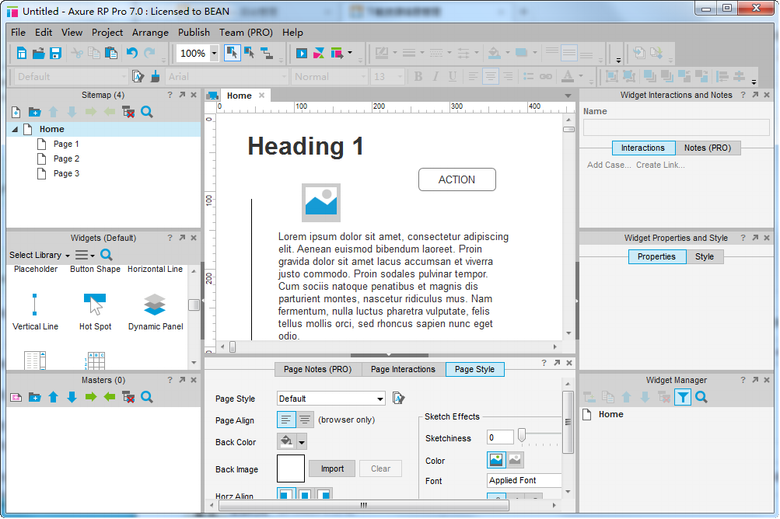Open the Publish menu
This screenshot has height=519, width=780.
[x=194, y=32]
